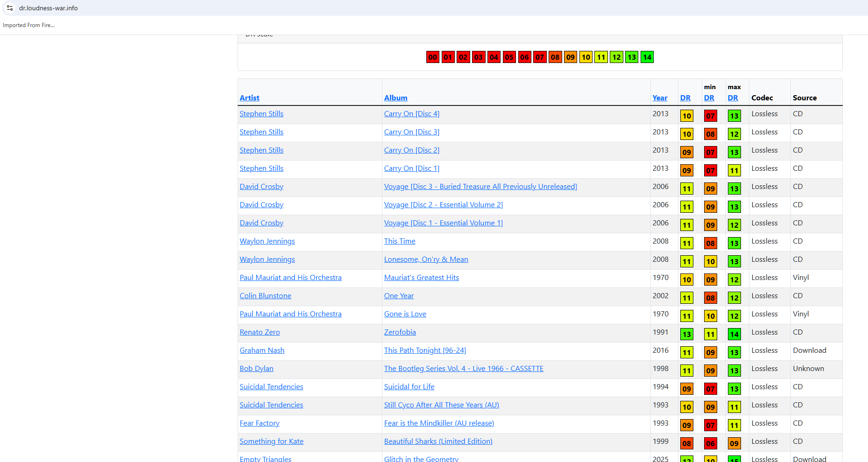This screenshot has height=462, width=868.
Task: Open Suicidal for Life album
Action: (x=409, y=387)
